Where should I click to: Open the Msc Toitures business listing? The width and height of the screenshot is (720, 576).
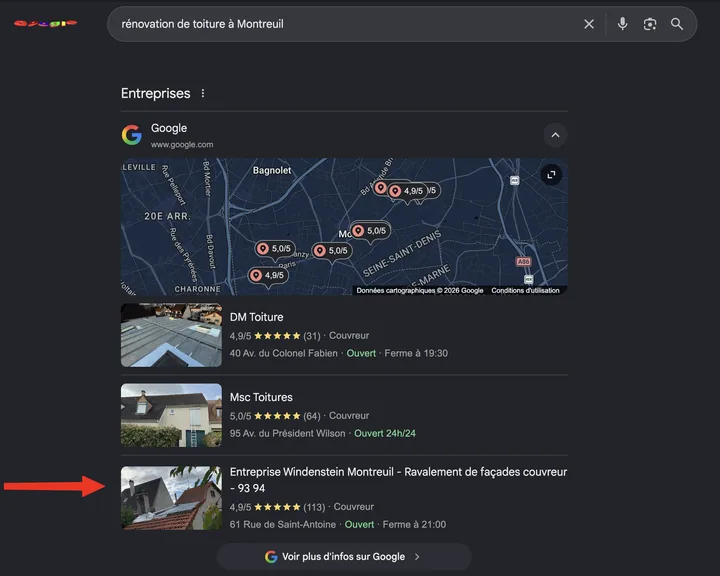(x=261, y=397)
